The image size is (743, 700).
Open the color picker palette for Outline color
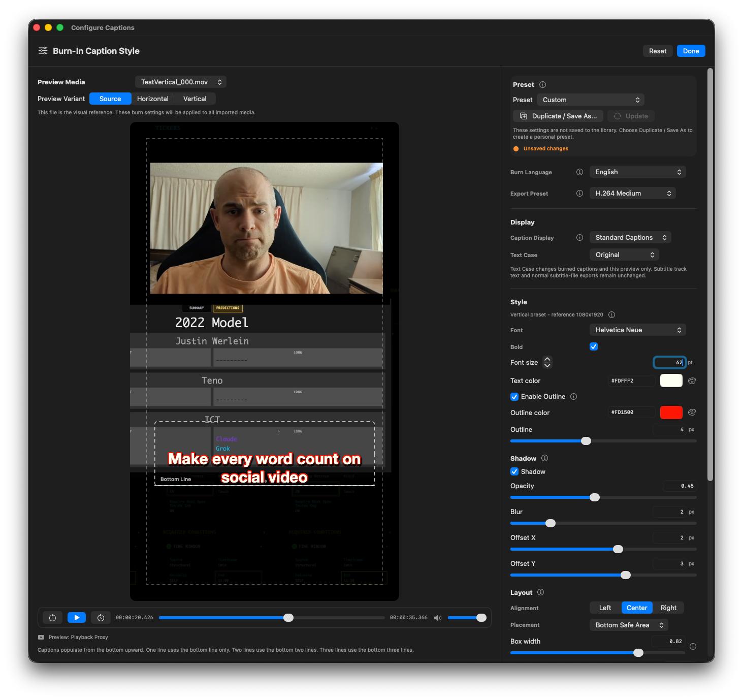click(692, 412)
